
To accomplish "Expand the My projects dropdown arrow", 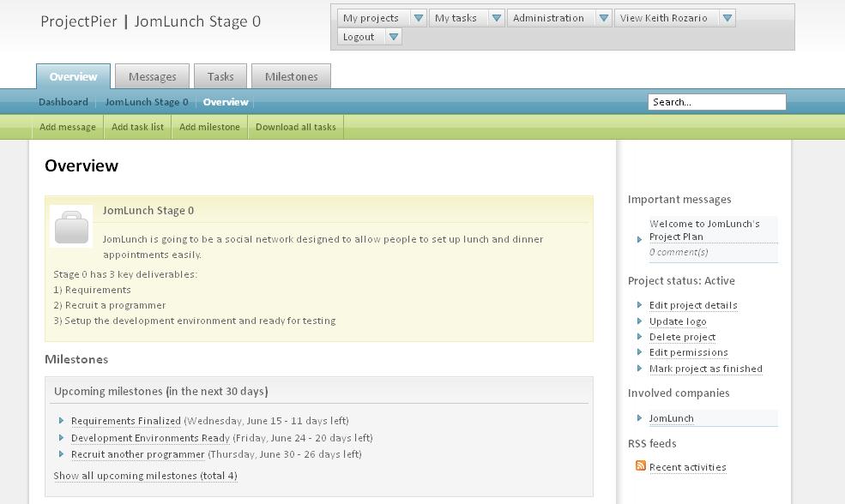I will [x=418, y=18].
